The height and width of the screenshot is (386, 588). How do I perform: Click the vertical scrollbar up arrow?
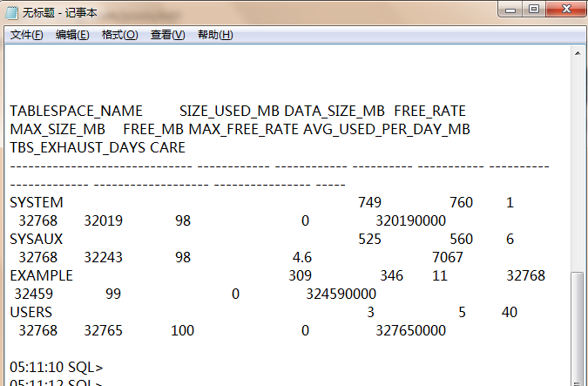point(578,53)
